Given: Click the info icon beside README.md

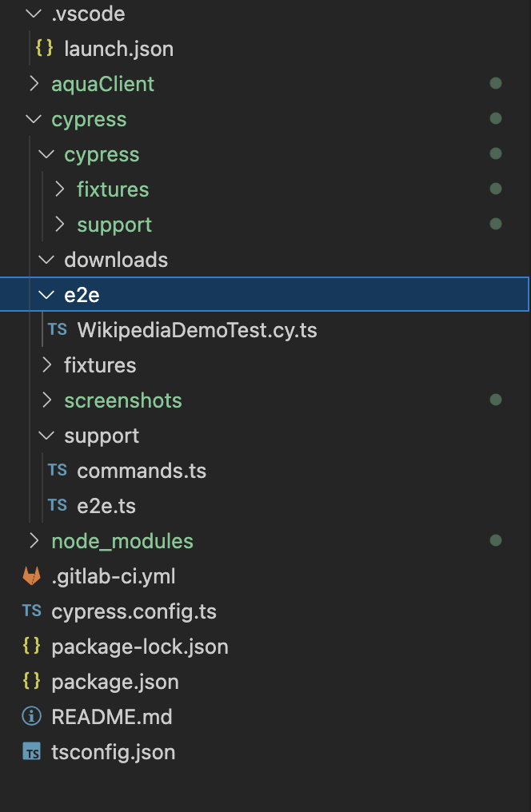Looking at the screenshot, I should [31, 717].
